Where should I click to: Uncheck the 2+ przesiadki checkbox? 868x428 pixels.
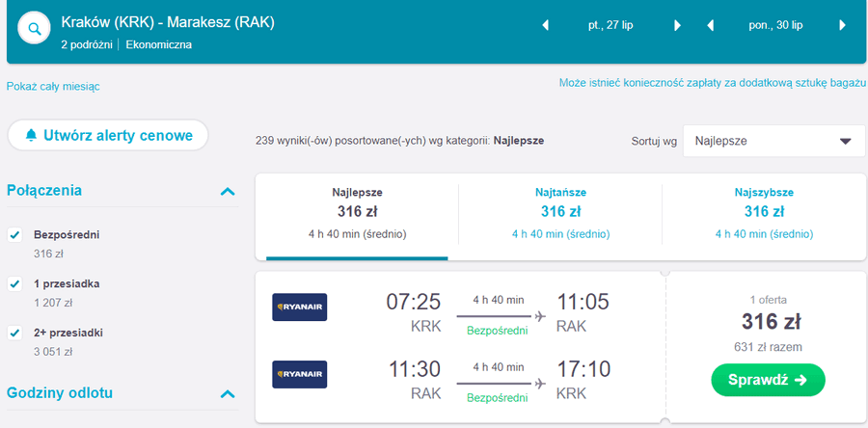(x=14, y=334)
